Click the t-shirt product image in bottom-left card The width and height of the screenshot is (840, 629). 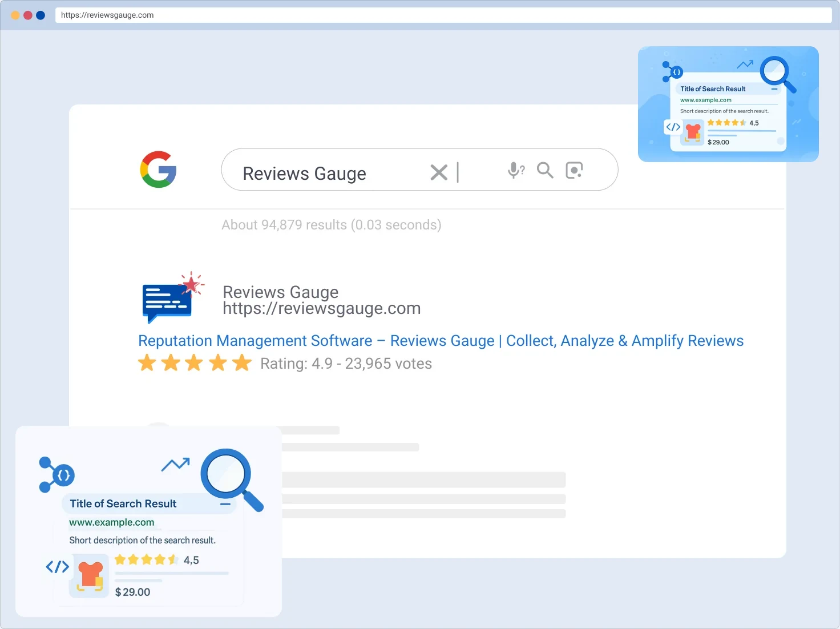point(90,575)
